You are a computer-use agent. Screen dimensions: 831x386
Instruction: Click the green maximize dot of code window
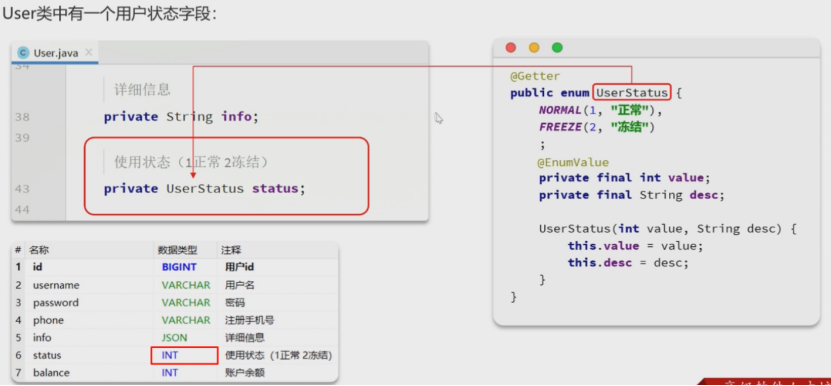[x=557, y=48]
